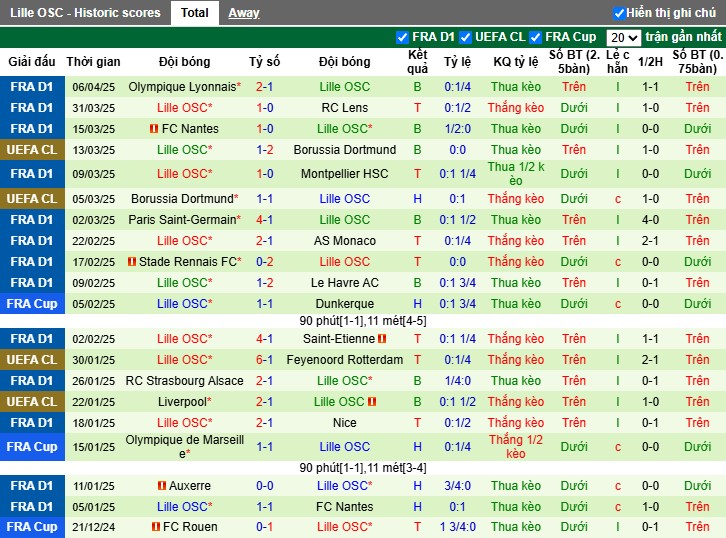
Task: Click the 4-1 score of PSG match
Action: 264,219
